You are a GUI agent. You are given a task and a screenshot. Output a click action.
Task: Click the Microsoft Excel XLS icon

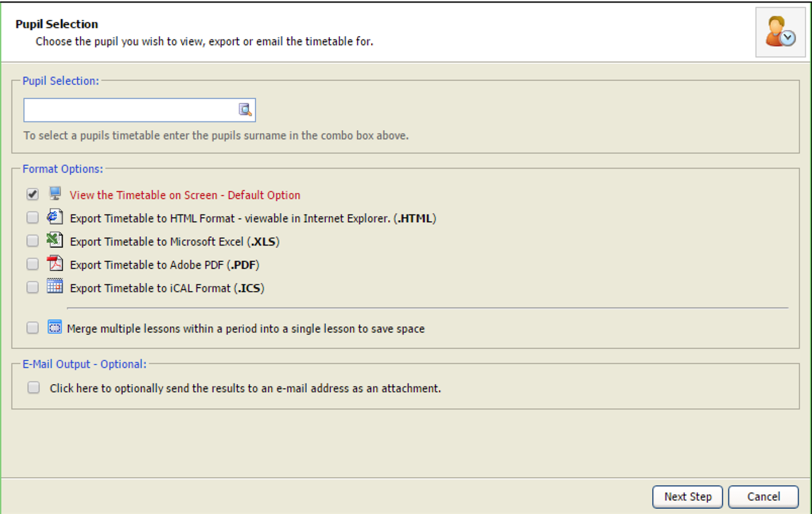pyautogui.click(x=55, y=241)
